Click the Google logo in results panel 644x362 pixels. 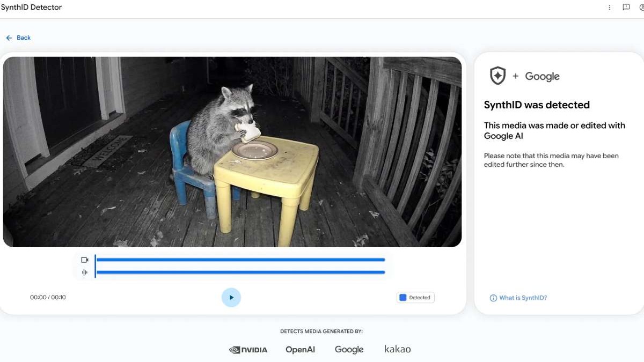542,77
